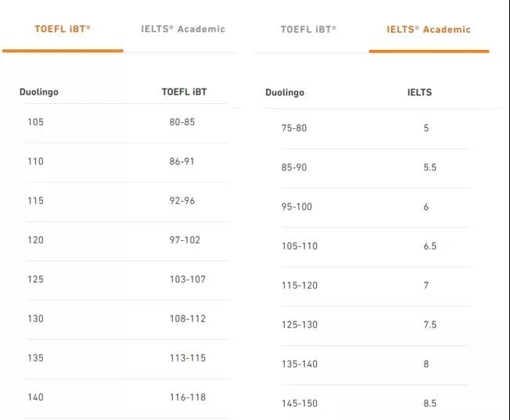Image resolution: width=510 pixels, height=420 pixels.
Task: Click the 108-112 table cell
Action: click(x=187, y=318)
